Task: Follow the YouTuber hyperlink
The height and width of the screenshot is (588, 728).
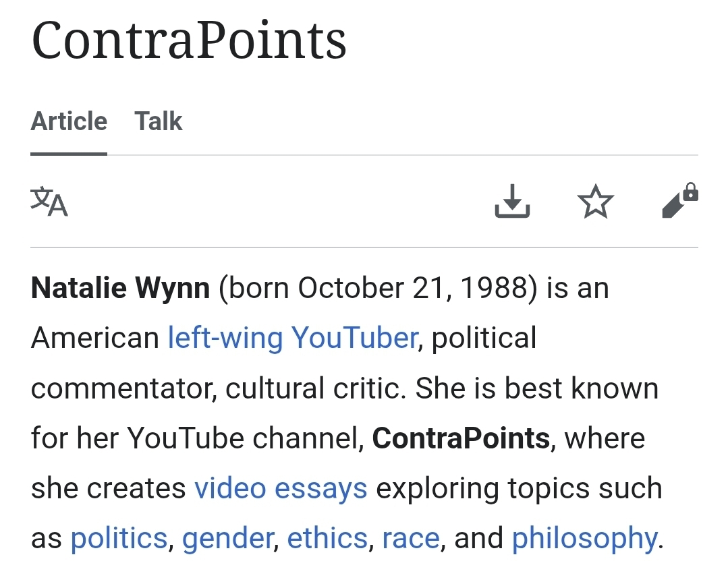Action: click(354, 338)
